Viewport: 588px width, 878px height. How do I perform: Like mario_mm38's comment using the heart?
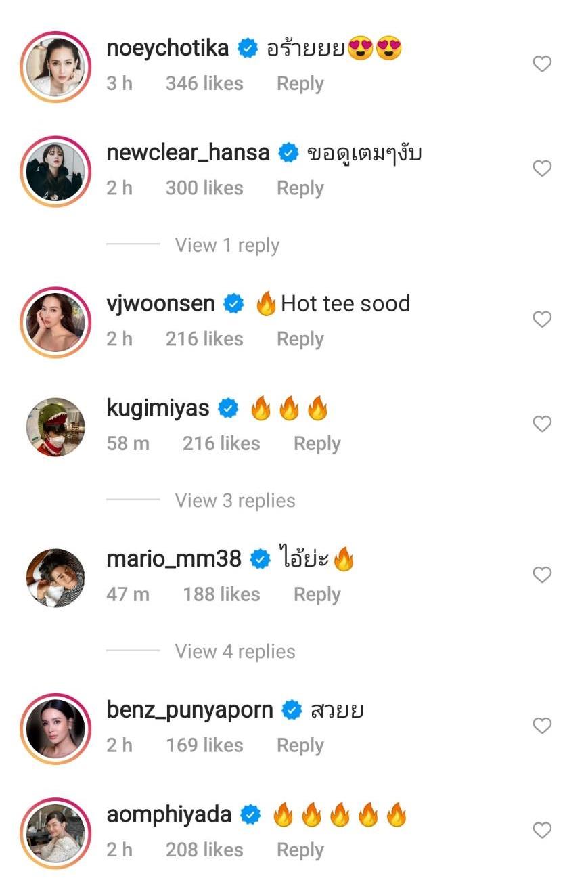point(542,575)
